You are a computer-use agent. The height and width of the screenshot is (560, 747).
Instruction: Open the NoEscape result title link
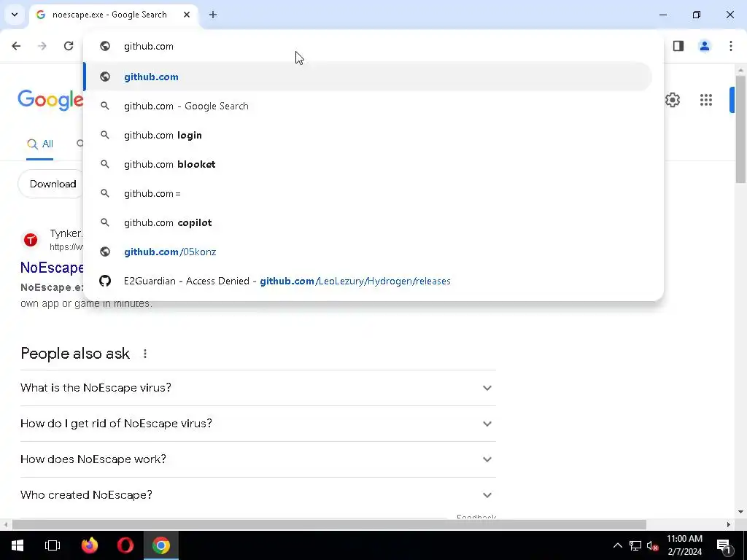tap(52, 268)
